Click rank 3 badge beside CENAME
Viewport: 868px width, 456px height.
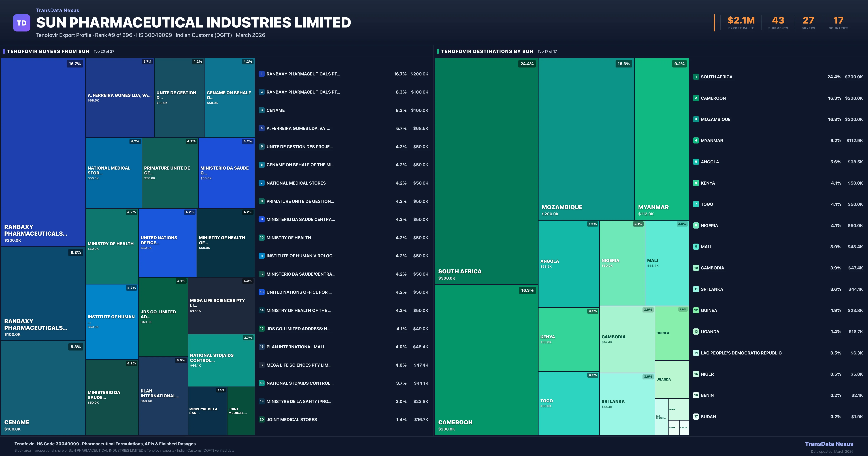click(x=261, y=110)
